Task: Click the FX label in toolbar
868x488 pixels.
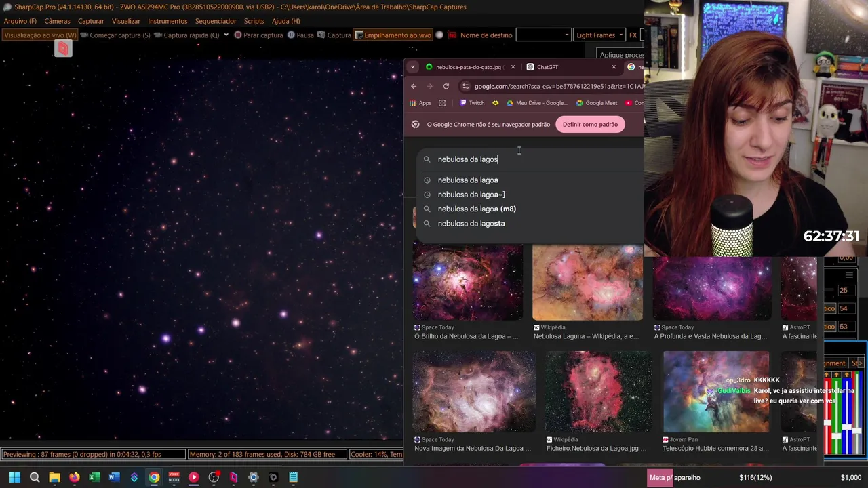Action: pos(633,35)
